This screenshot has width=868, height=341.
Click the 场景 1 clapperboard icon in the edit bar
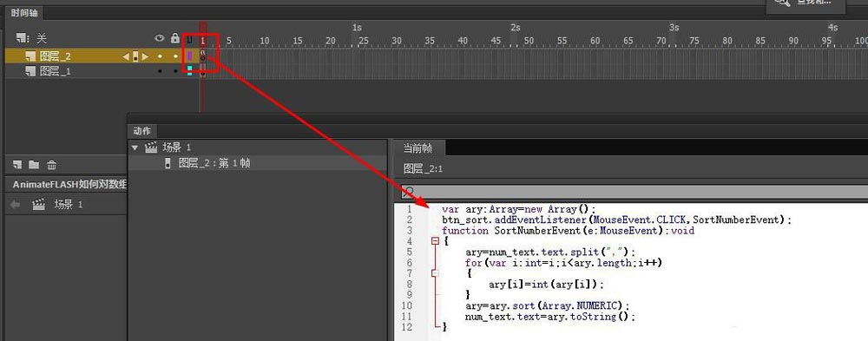(x=39, y=205)
